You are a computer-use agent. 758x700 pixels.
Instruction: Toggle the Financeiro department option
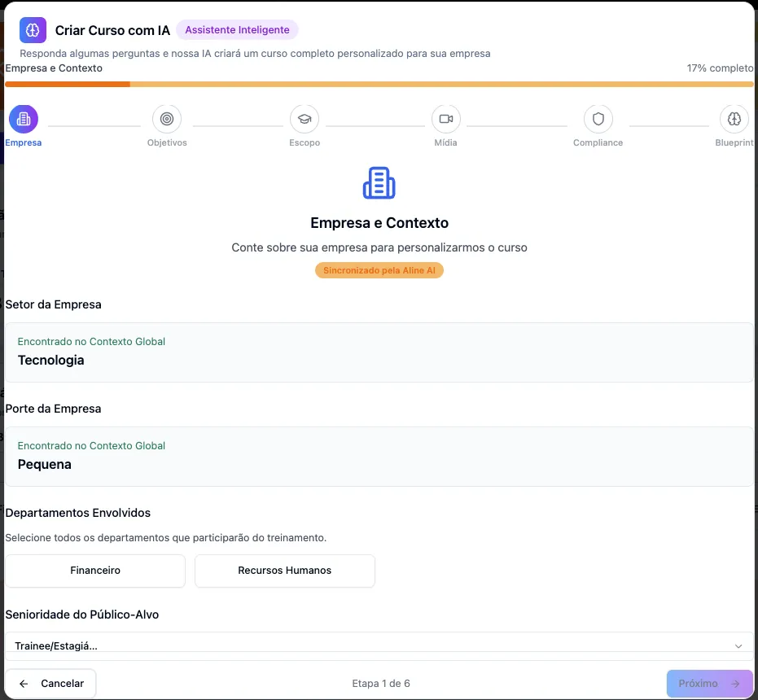click(x=95, y=571)
